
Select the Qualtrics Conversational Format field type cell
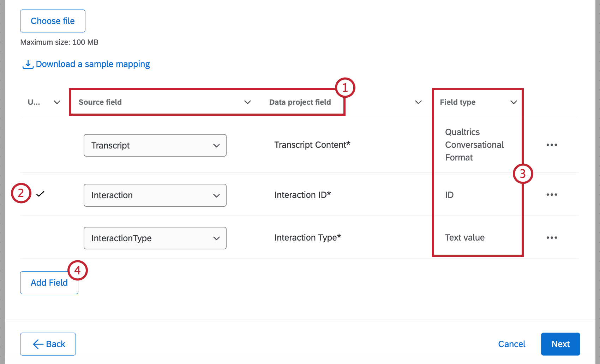(474, 145)
